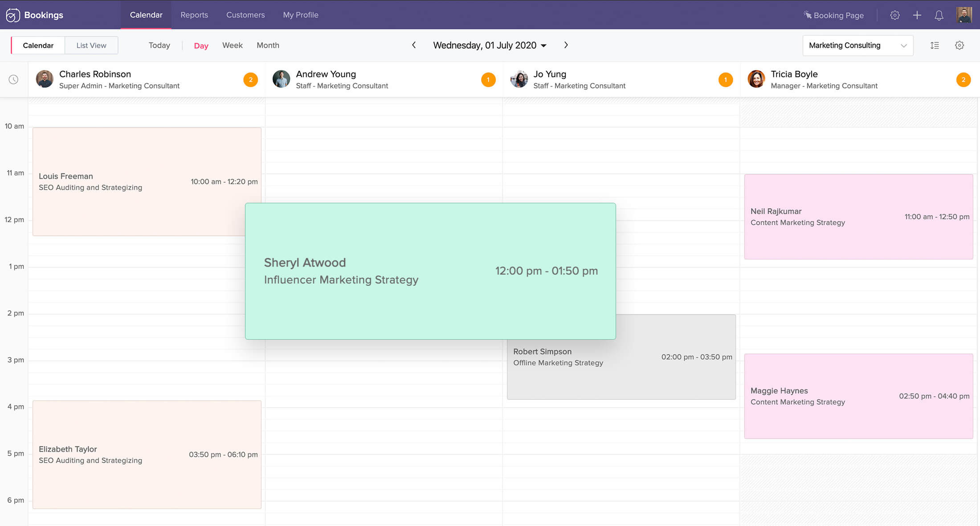Screen dimensions: 980x526
Task: Open Sheryl Atwood's Influencer Marketing appointment
Action: click(x=430, y=271)
